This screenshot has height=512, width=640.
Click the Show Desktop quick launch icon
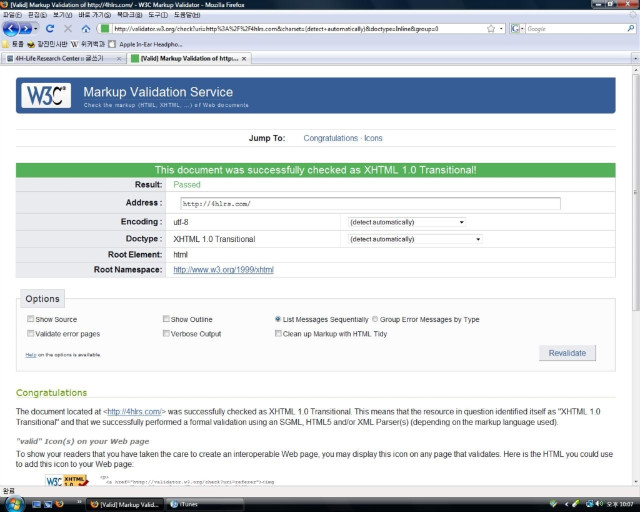(36, 504)
